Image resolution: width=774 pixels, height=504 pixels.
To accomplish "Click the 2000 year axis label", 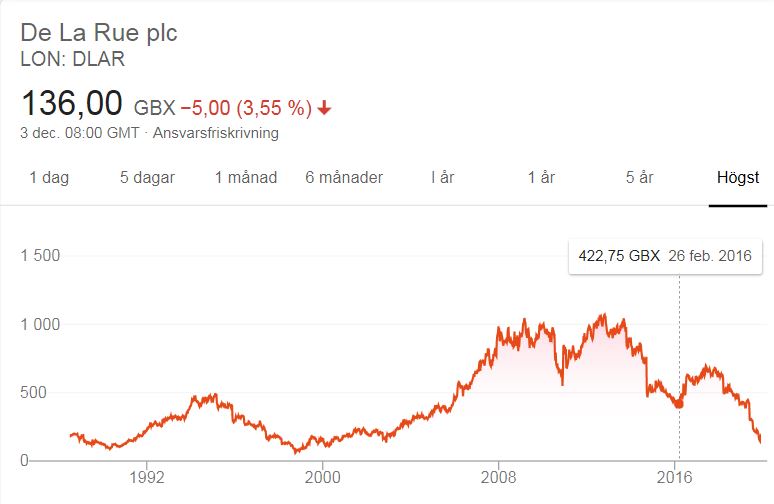I will click(322, 477).
